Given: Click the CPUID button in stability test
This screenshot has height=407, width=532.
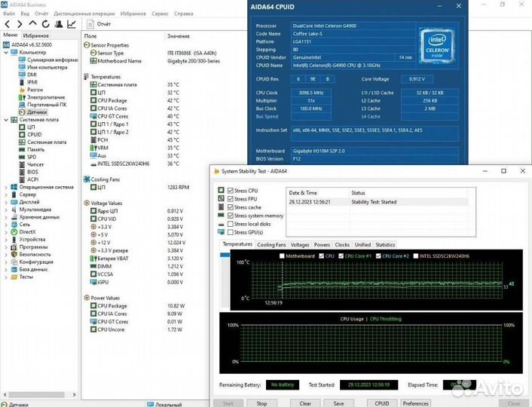Looking at the screenshot, I should [382, 403].
